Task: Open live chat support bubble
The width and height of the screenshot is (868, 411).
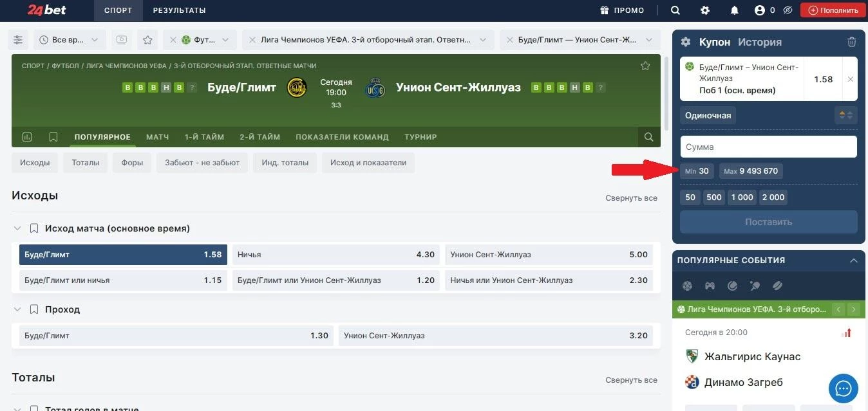Action: click(843, 388)
